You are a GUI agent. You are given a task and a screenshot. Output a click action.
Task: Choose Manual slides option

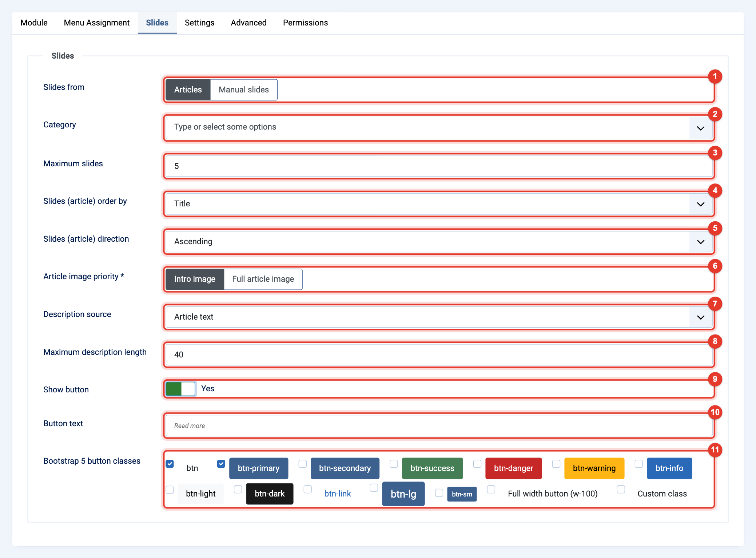tap(244, 90)
